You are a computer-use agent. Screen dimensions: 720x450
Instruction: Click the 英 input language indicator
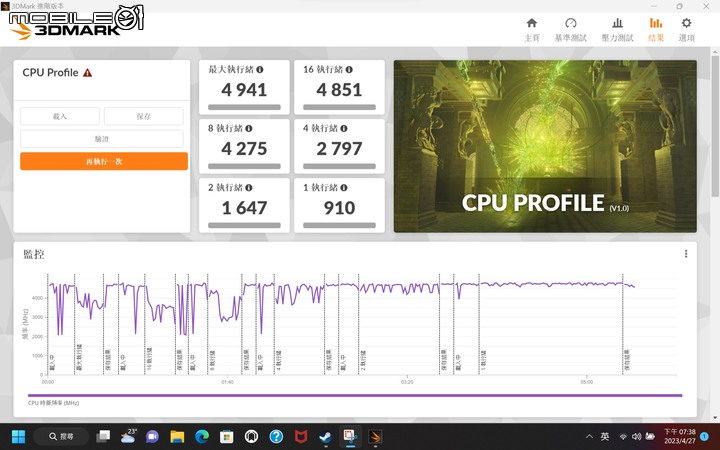[x=605, y=437]
